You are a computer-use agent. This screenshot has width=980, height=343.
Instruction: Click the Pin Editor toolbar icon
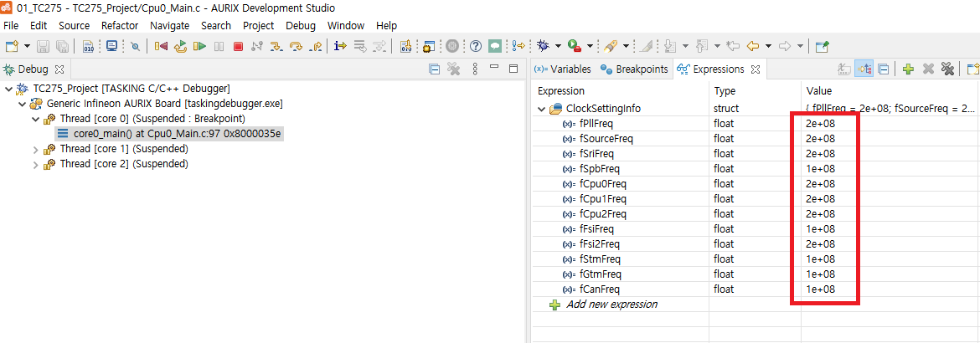[823, 46]
